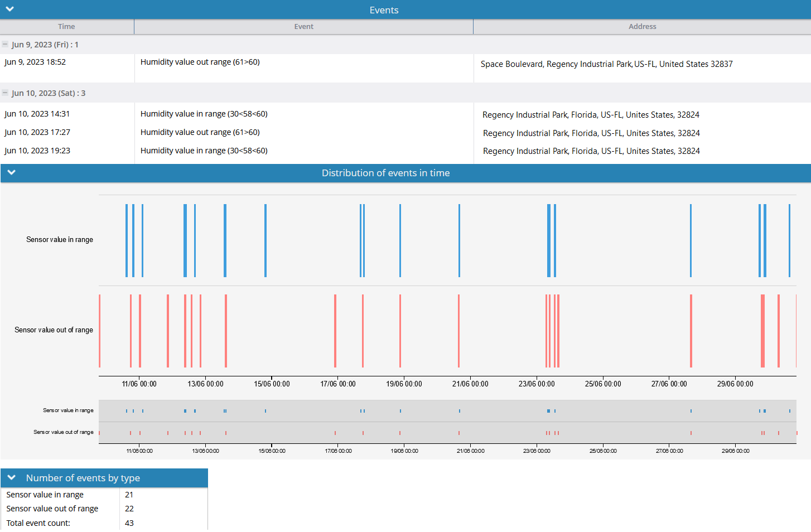Screen dimensions: 811x532
Task: Click the 'Sensor value in range' count 21
Action: [129, 495]
